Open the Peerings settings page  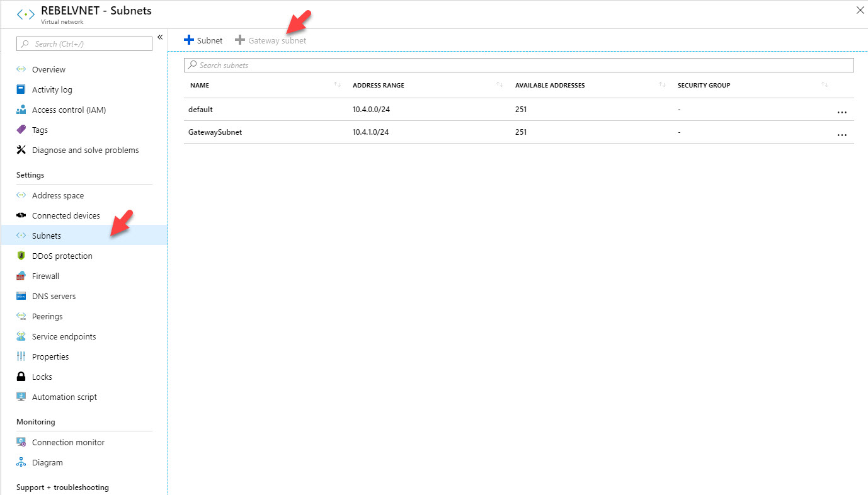84,316
